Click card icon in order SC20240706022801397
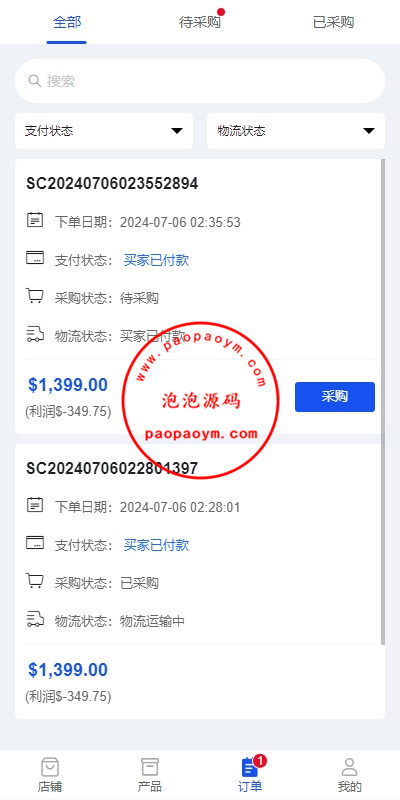Screen dimensions: 400x800 [x=35, y=543]
